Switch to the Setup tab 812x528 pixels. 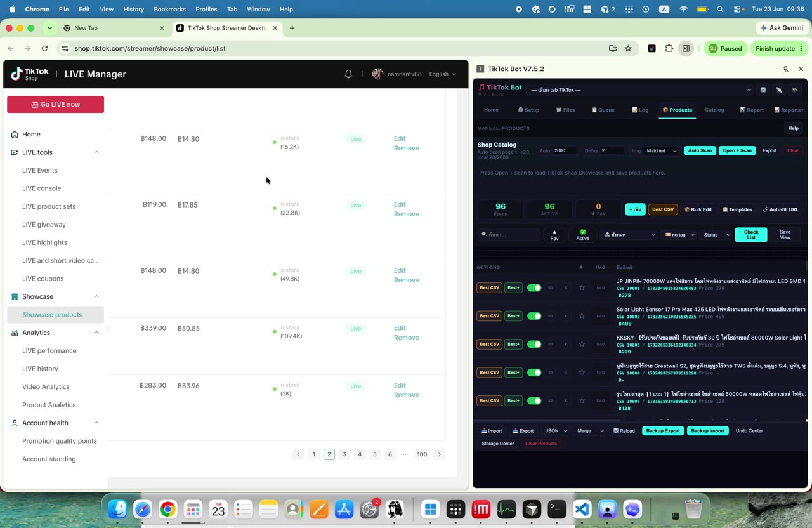click(528, 110)
